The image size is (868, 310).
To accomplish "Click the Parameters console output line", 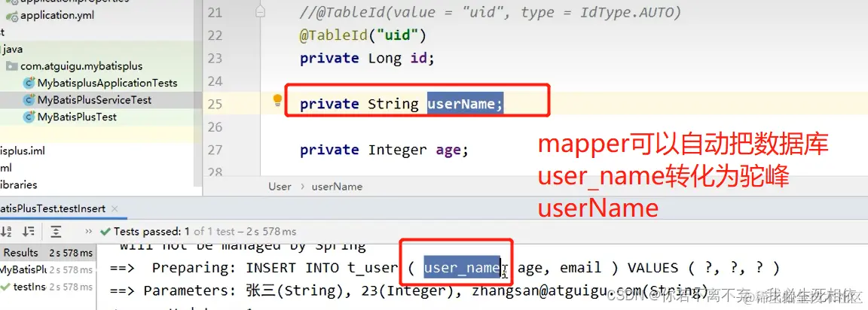I will click(x=409, y=290).
